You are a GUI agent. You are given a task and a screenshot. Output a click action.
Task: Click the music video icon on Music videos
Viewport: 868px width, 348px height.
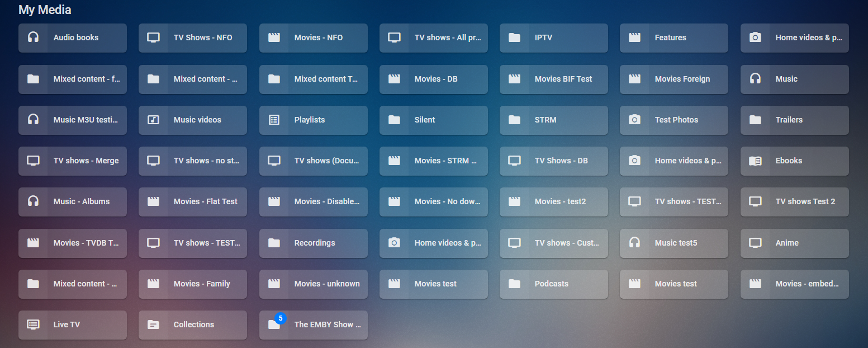153,120
